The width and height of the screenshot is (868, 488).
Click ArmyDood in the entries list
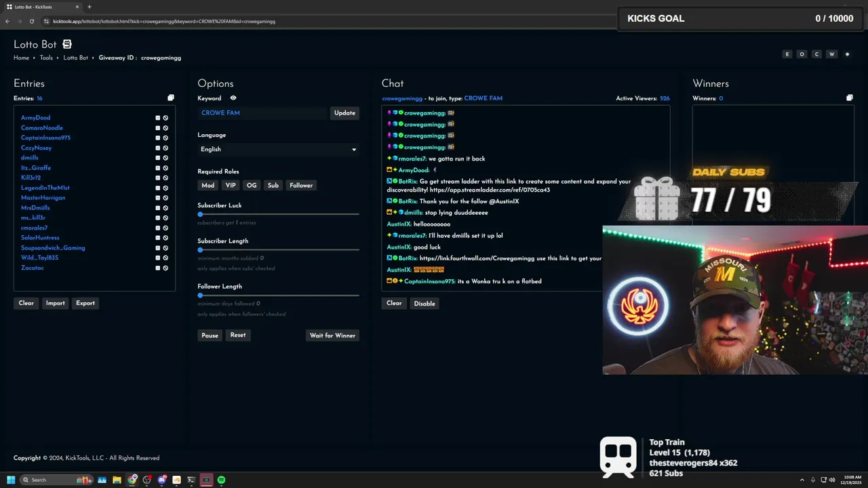click(35, 118)
